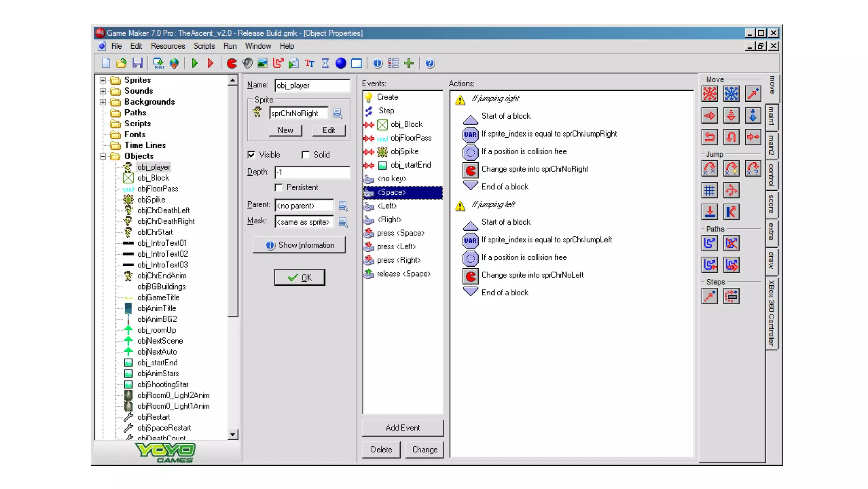Click the Set Path action icon
The width and height of the screenshot is (868, 489).
(709, 243)
